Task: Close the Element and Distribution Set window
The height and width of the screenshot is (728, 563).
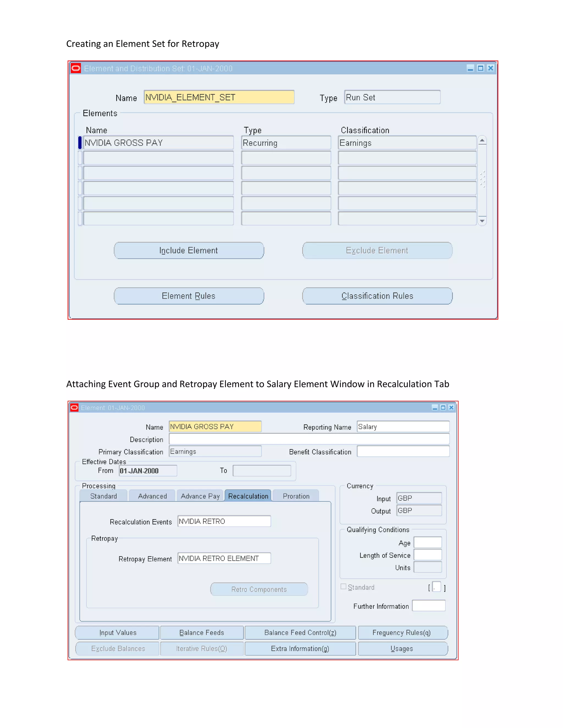Action: click(x=491, y=68)
